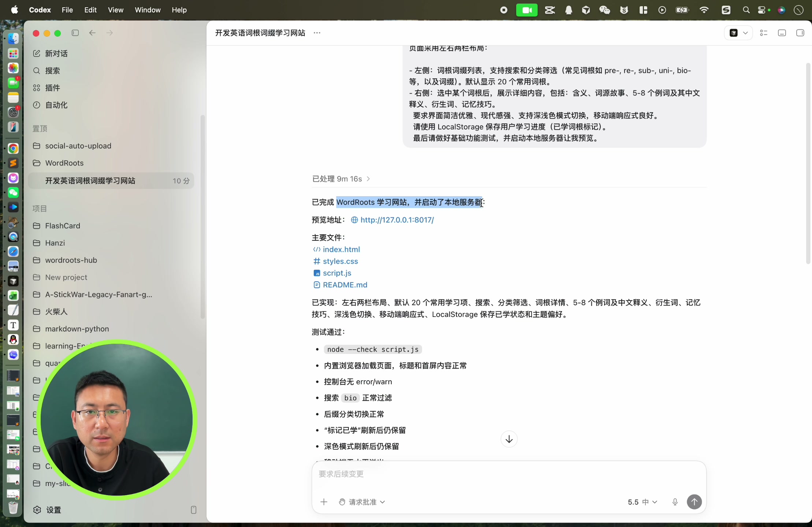Go forward with the right arrow
The image size is (812, 527).
click(x=109, y=33)
